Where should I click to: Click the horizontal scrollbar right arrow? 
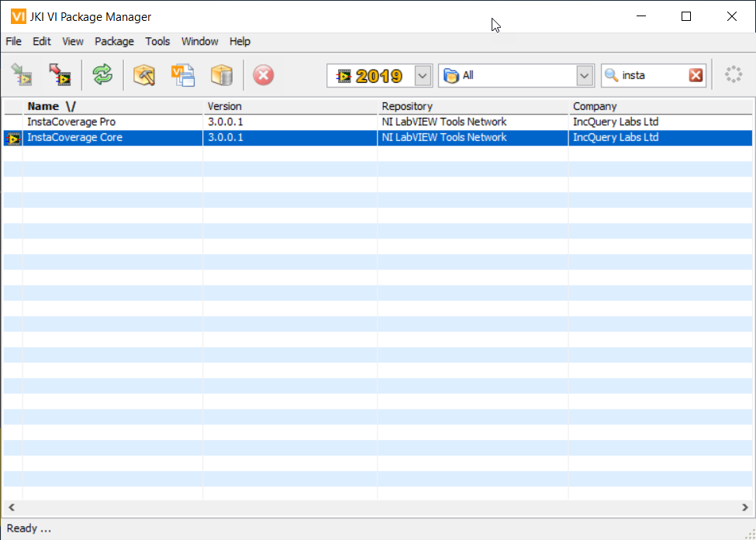745,507
